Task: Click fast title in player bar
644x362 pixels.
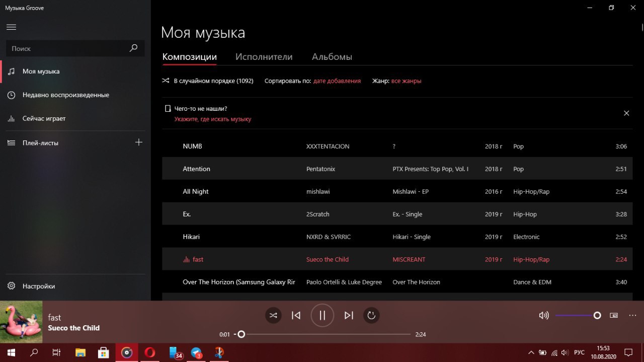Action: [54, 317]
